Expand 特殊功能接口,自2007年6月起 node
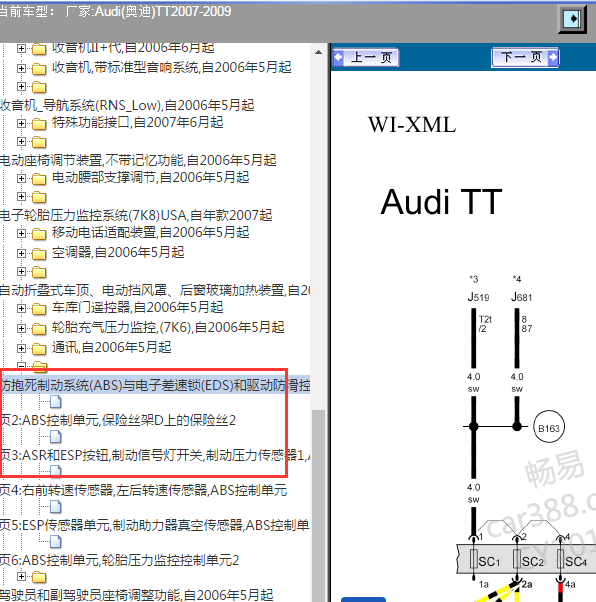 22,124
